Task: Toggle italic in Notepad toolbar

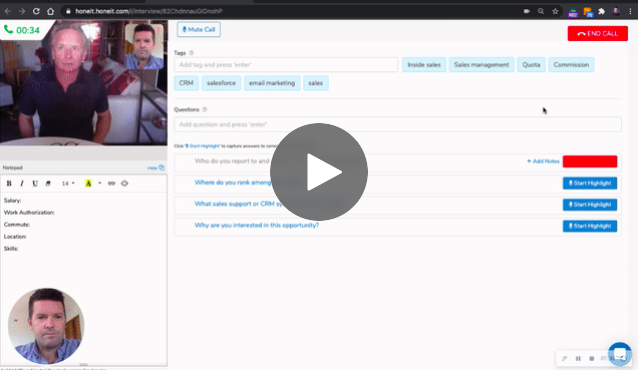Action: pyautogui.click(x=22, y=184)
